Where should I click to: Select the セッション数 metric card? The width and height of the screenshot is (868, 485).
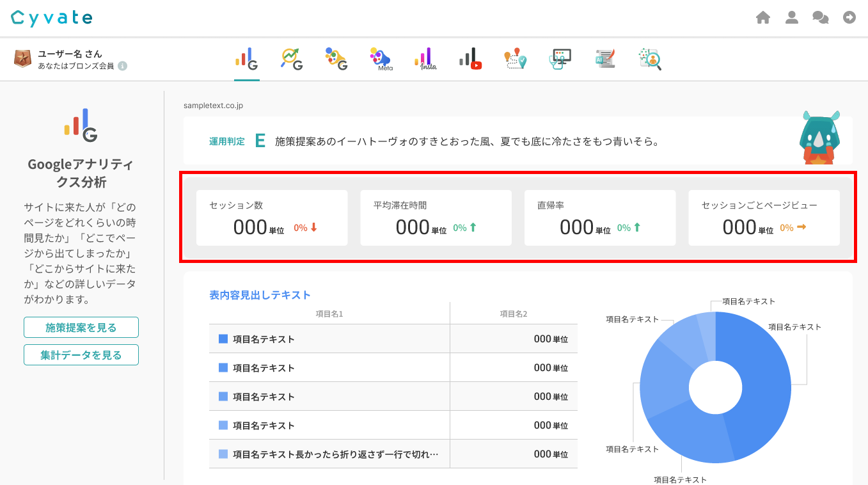(272, 218)
